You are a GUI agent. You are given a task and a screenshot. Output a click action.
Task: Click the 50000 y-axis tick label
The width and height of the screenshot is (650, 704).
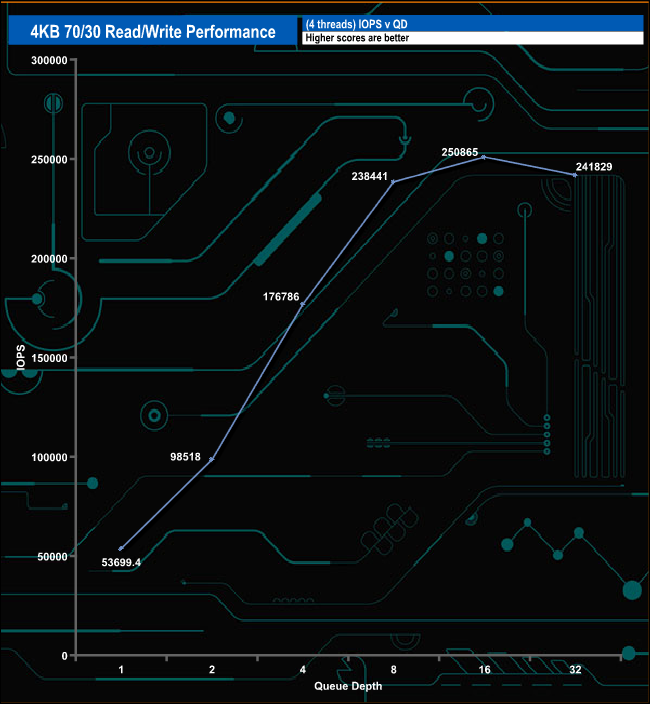point(52,557)
